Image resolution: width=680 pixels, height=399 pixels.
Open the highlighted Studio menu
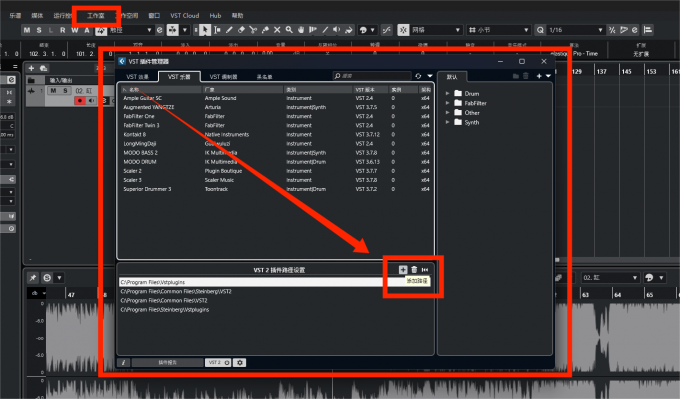click(95, 16)
